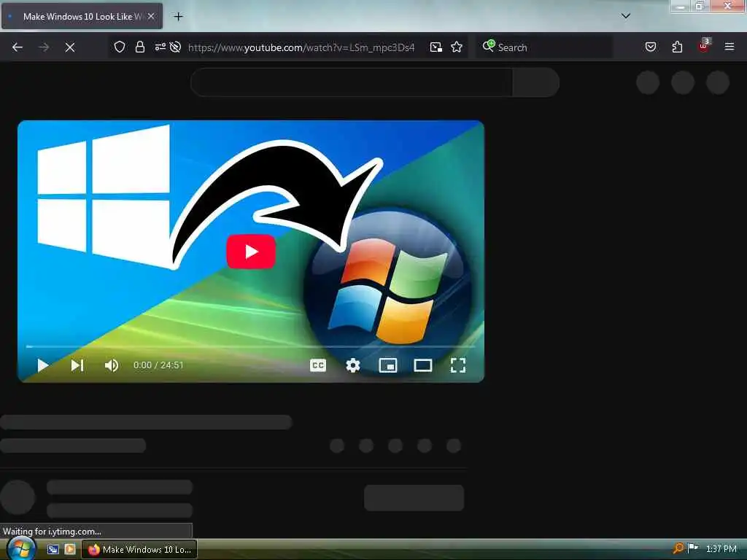Select Firefox taskbar button Make Windows 10 Lo...
This screenshot has width=747, height=560.
(139, 549)
